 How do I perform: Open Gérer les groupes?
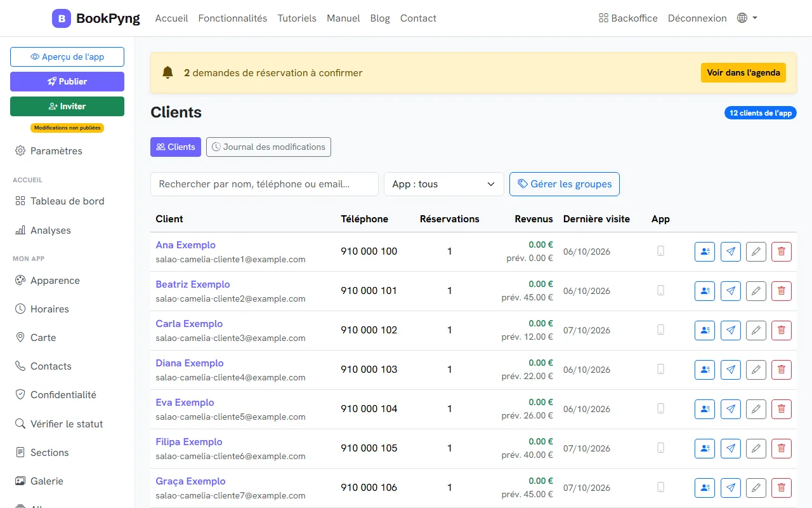point(565,184)
